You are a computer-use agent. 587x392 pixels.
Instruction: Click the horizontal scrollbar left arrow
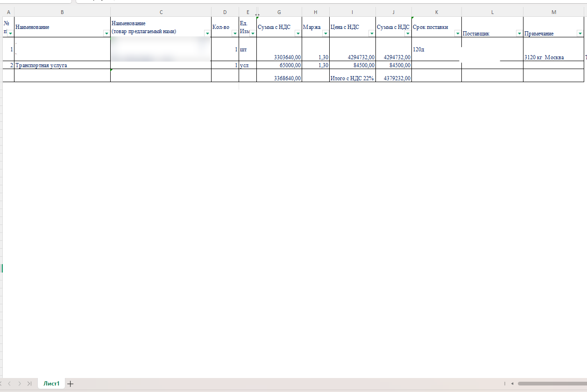[512, 384]
